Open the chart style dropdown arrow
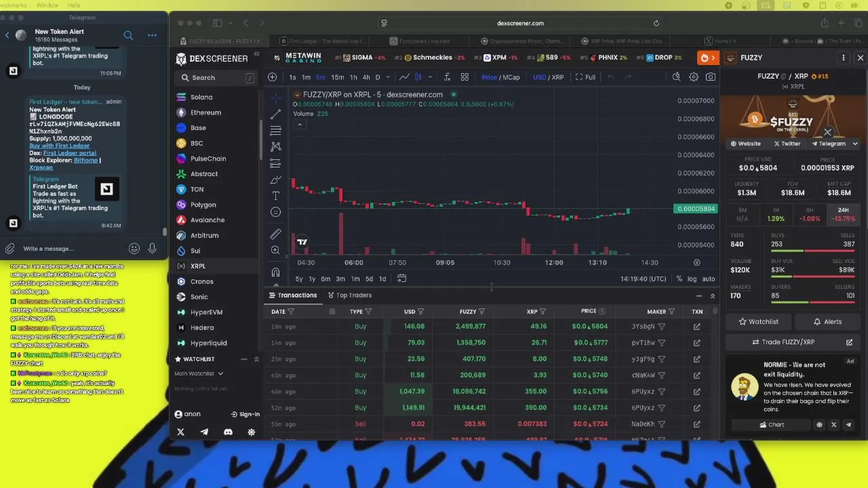 click(x=429, y=77)
